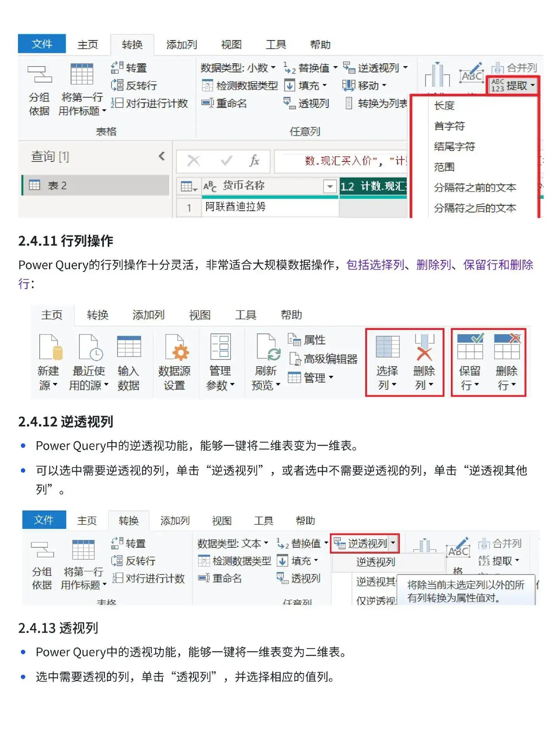560x747 pixels.
Task: Select 首字符 from 提取 menu
Action: tap(449, 126)
